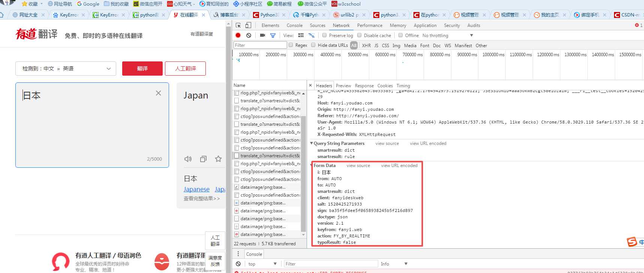Viewport: 644px width, 273px height.
Task: Enable the Regex filter checkbox
Action: click(x=291, y=45)
